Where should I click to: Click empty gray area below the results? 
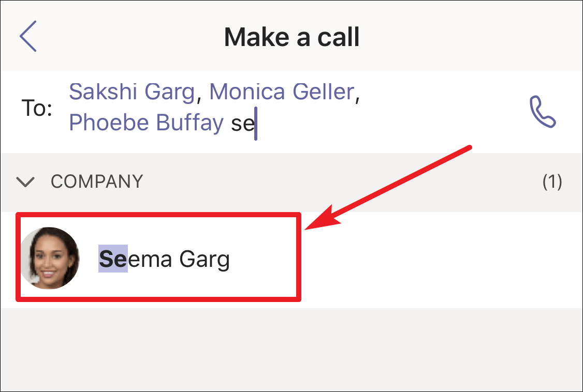(x=291, y=349)
